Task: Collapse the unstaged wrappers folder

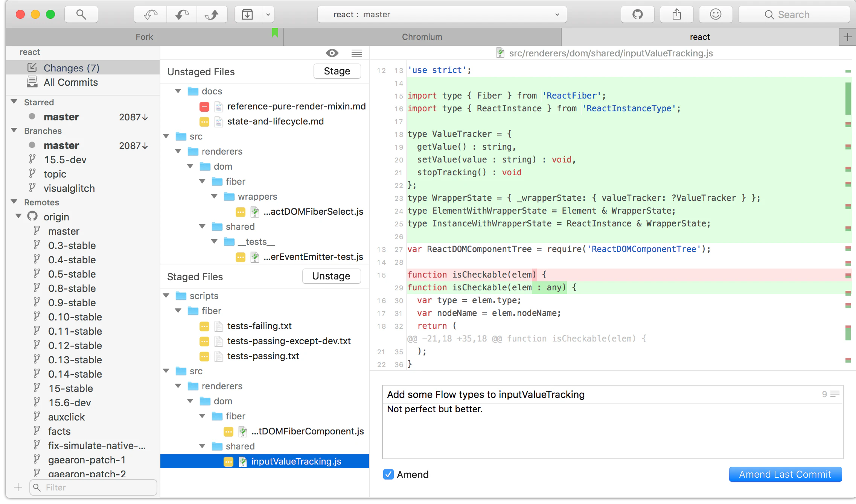Action: click(x=215, y=196)
